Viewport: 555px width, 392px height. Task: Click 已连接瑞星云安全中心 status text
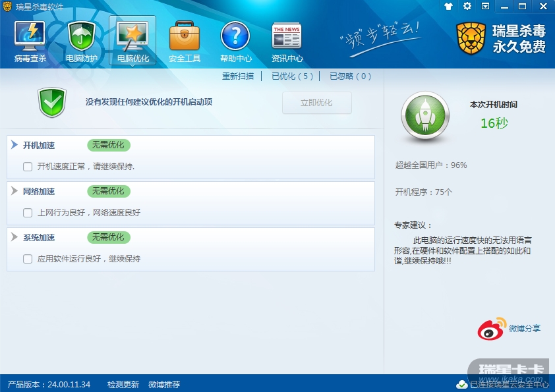pos(510,385)
